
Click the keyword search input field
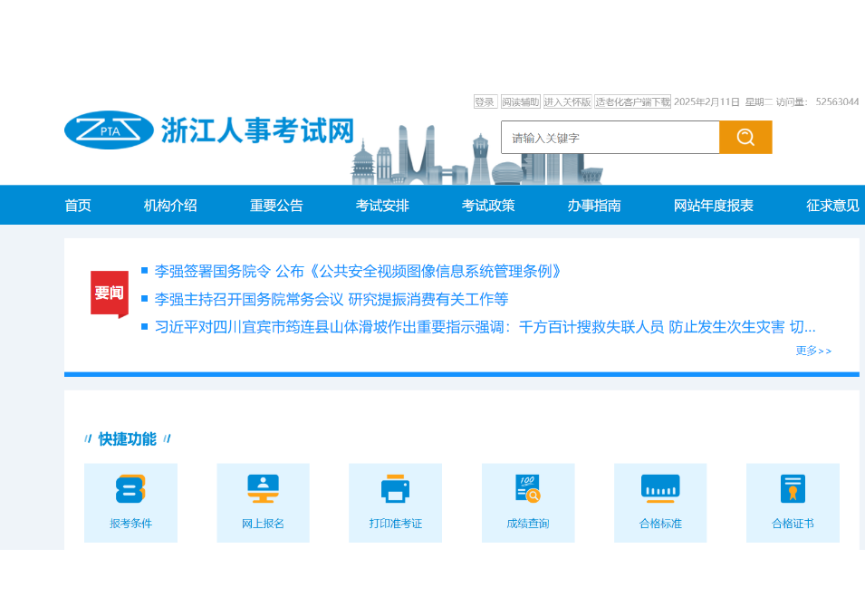click(x=607, y=137)
